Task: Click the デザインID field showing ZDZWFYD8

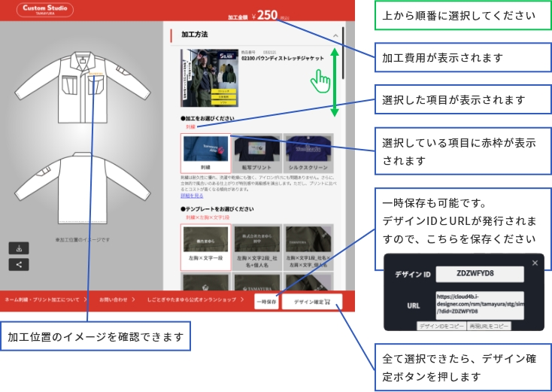Action: click(480, 274)
